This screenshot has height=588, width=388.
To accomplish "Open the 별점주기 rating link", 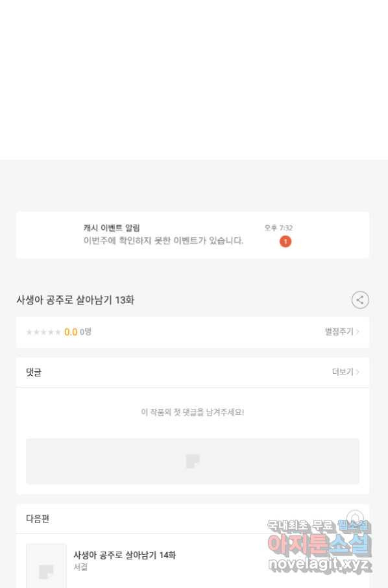I will point(339,332).
